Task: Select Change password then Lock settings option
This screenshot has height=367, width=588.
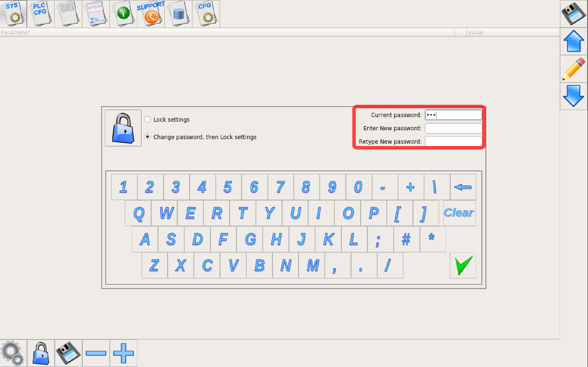Action: [147, 137]
